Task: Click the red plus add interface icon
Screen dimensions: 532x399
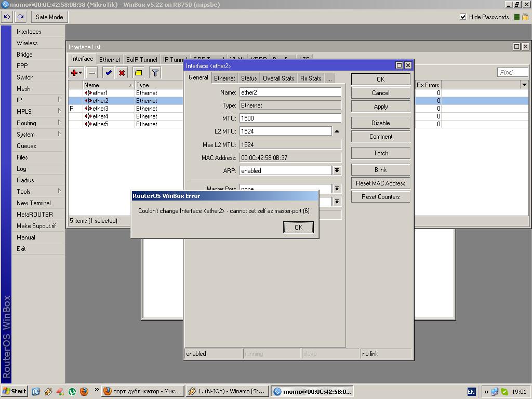Action: pyautogui.click(x=75, y=73)
